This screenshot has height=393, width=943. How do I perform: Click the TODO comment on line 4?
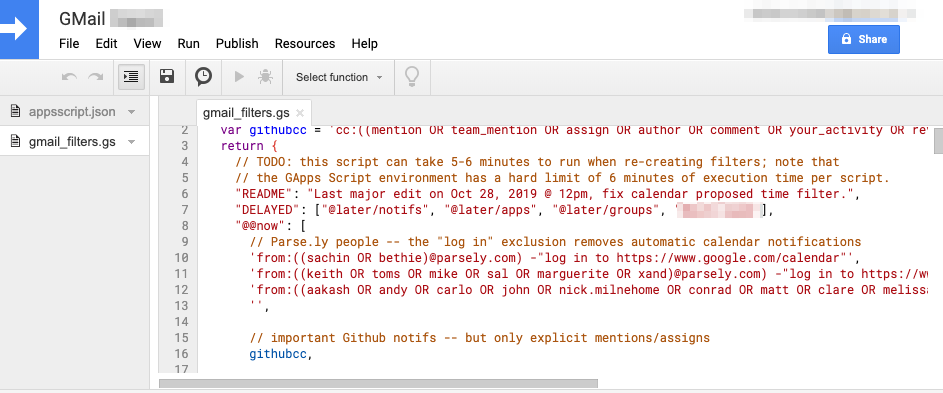(x=537, y=162)
